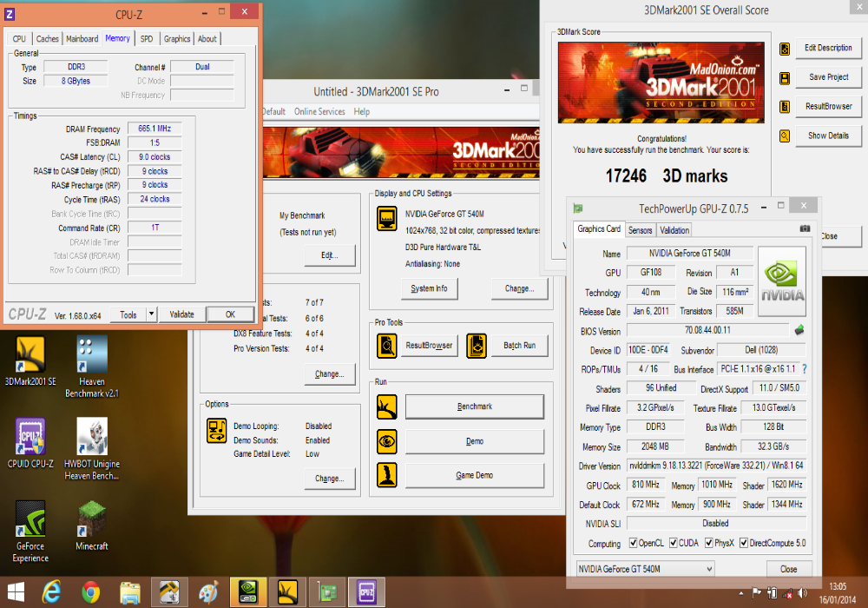The height and width of the screenshot is (608, 868).
Task: Click the disk icon beside Save Project
Action: (x=785, y=78)
